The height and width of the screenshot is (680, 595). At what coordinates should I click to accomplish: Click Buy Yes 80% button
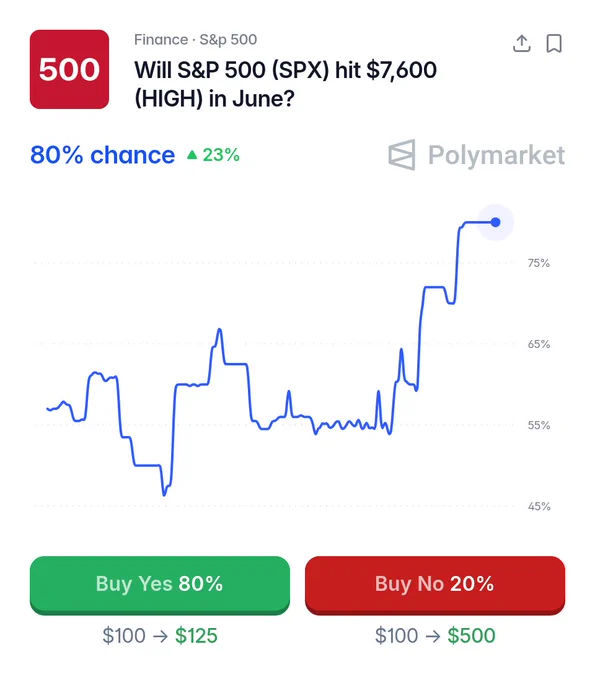tap(160, 585)
